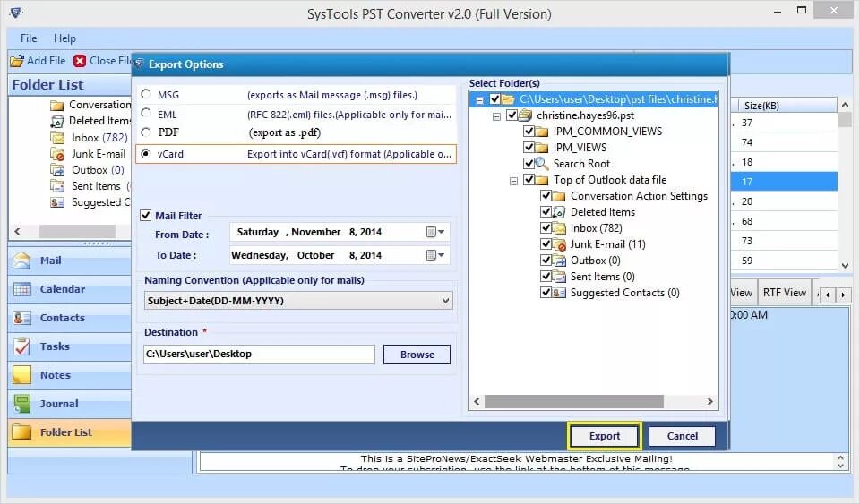The height and width of the screenshot is (504, 860).
Task: Click the Add File folder icon
Action: [x=17, y=61]
